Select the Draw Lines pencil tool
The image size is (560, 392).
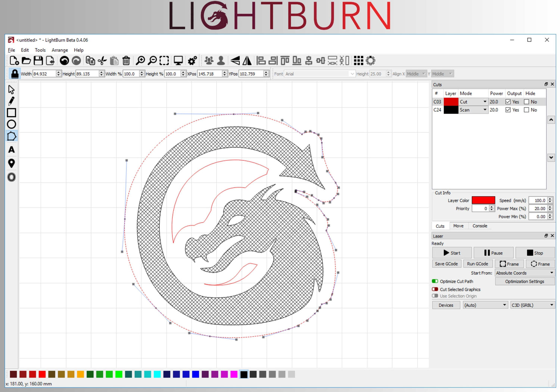pyautogui.click(x=11, y=101)
